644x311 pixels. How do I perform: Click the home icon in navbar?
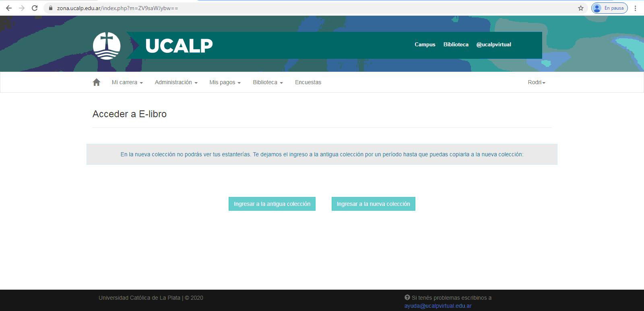point(96,82)
